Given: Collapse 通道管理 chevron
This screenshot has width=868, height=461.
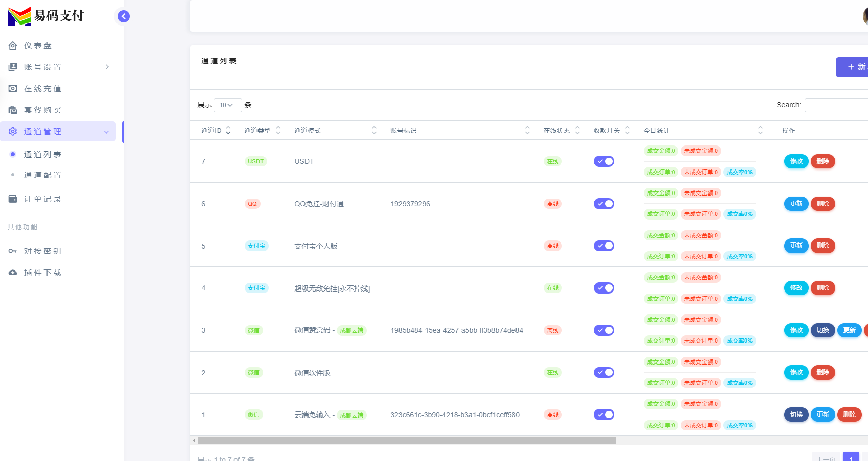Looking at the screenshot, I should coord(106,132).
